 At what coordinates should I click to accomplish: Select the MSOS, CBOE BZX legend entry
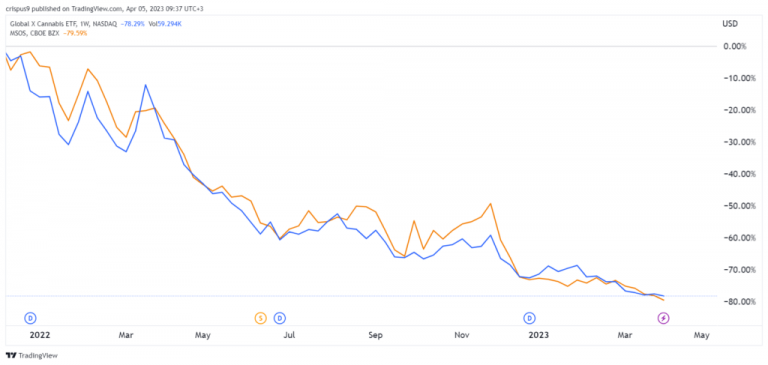click(x=35, y=33)
